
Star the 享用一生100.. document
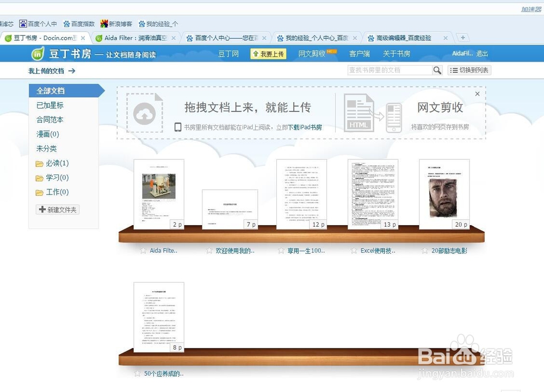tap(281, 251)
